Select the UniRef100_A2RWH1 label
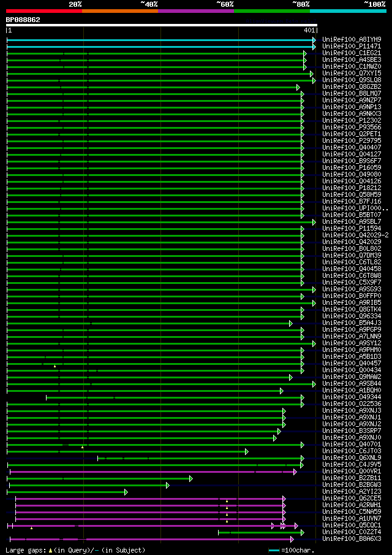 [352, 505]
